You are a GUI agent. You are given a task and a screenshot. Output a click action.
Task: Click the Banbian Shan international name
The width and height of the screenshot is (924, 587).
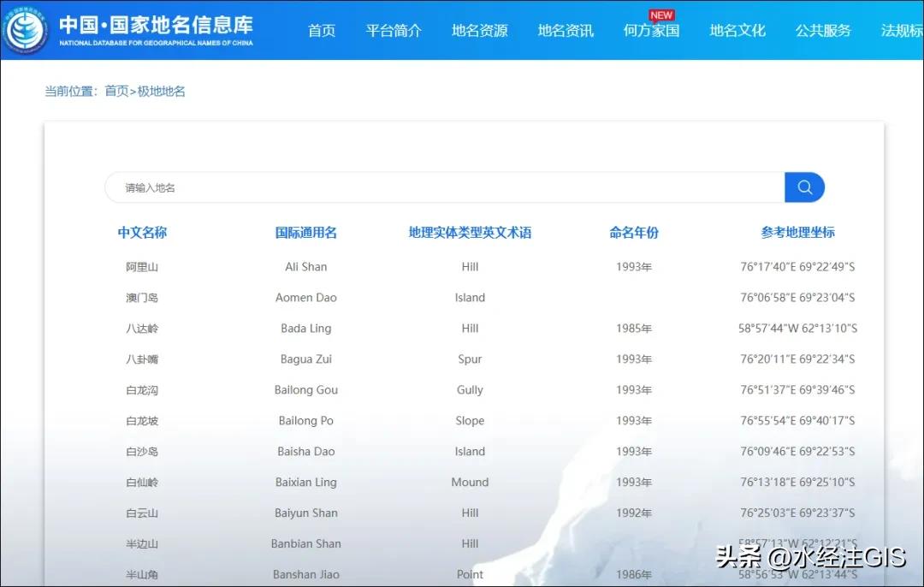coord(305,544)
